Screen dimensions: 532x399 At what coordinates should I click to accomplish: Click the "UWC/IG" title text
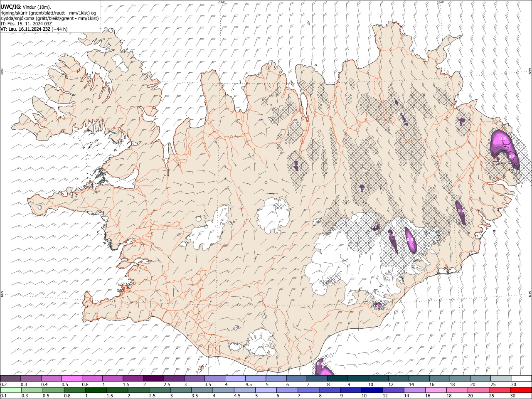10,7
